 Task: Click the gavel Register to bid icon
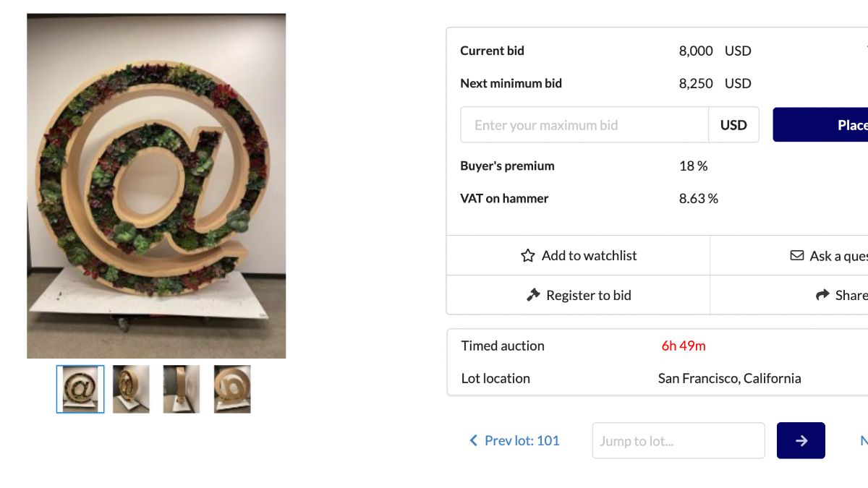pos(534,295)
